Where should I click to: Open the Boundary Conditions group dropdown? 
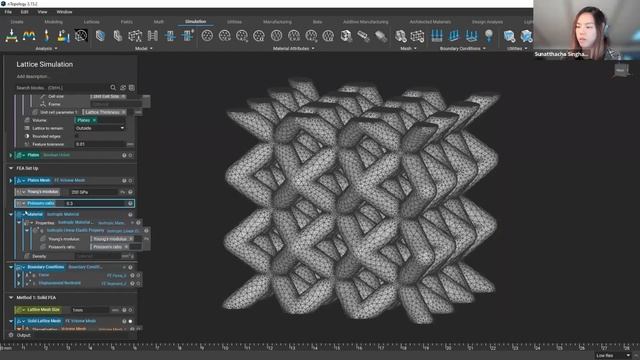463,49
